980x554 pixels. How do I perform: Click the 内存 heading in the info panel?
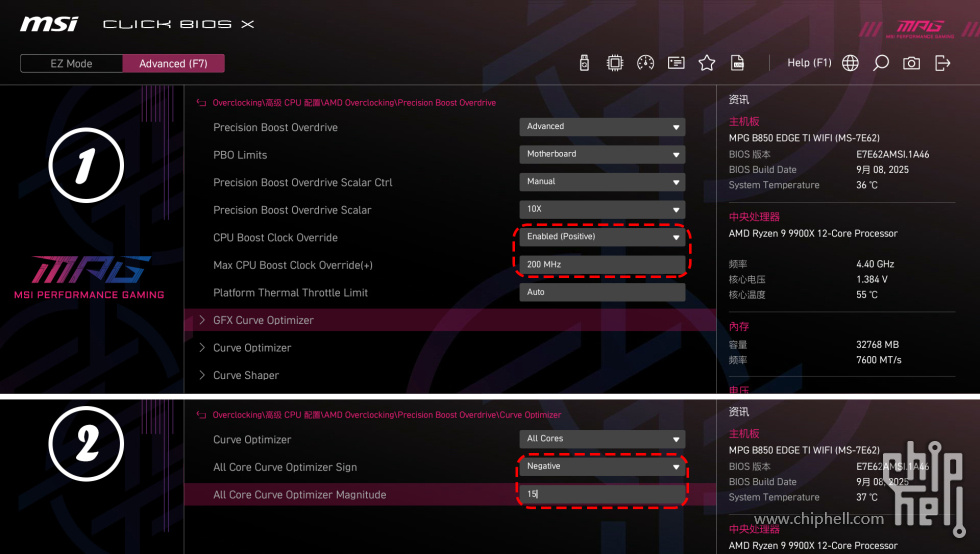tap(739, 326)
